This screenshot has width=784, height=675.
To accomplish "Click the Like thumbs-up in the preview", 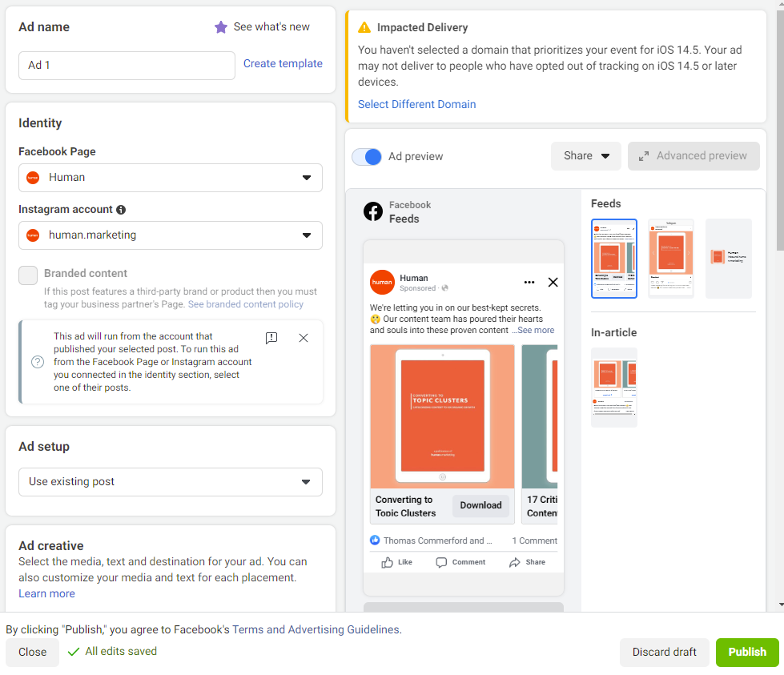I will click(x=388, y=562).
